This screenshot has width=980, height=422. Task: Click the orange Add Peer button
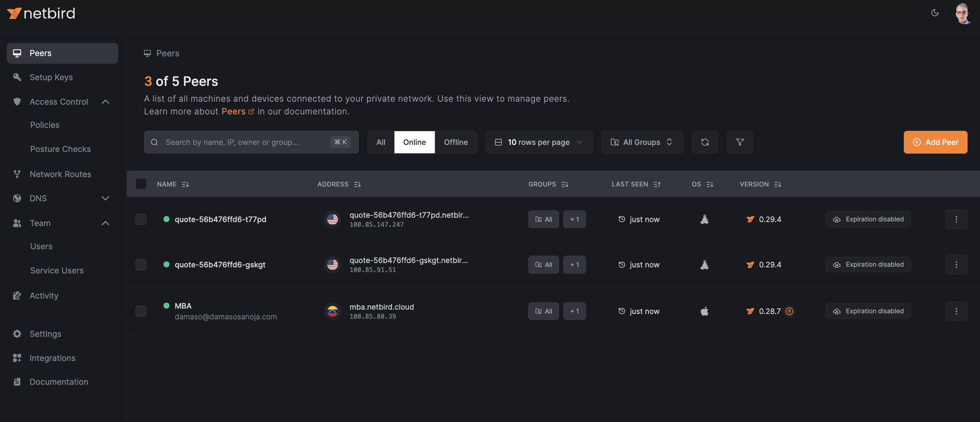coord(935,142)
